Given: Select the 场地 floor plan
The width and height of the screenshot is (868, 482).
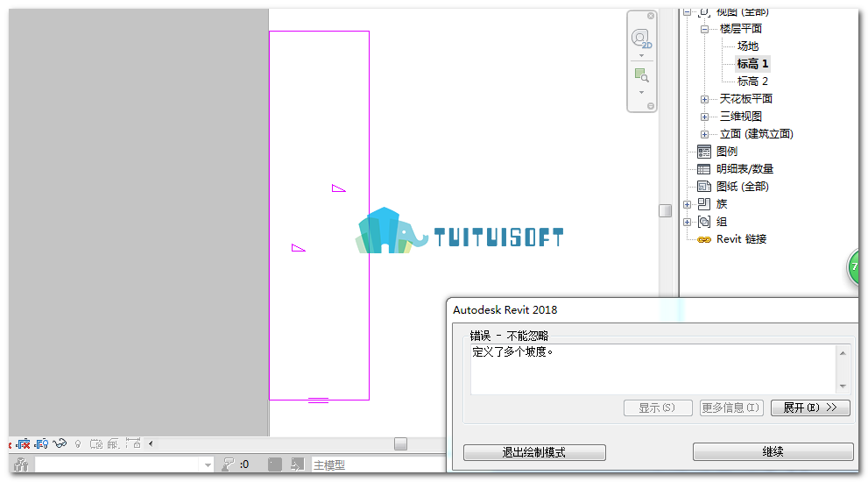Looking at the screenshot, I should pyautogui.click(x=748, y=46).
